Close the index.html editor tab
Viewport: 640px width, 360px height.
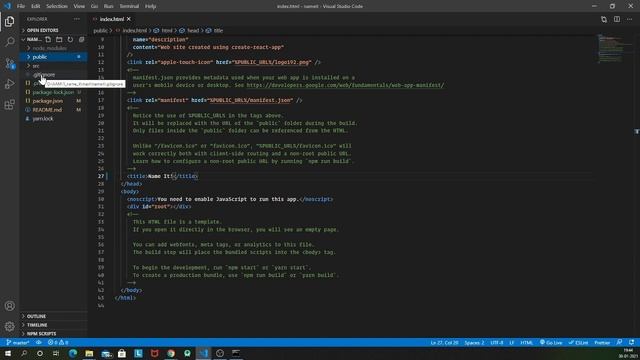point(129,19)
